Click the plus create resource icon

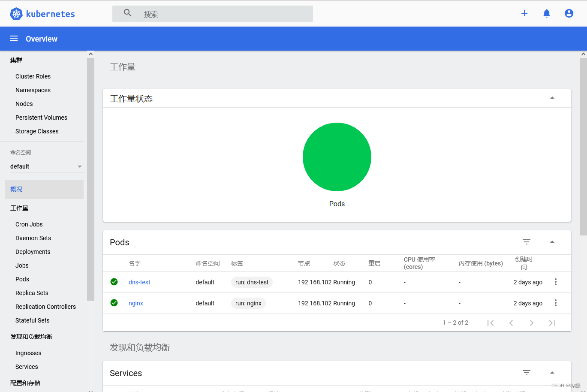[524, 13]
